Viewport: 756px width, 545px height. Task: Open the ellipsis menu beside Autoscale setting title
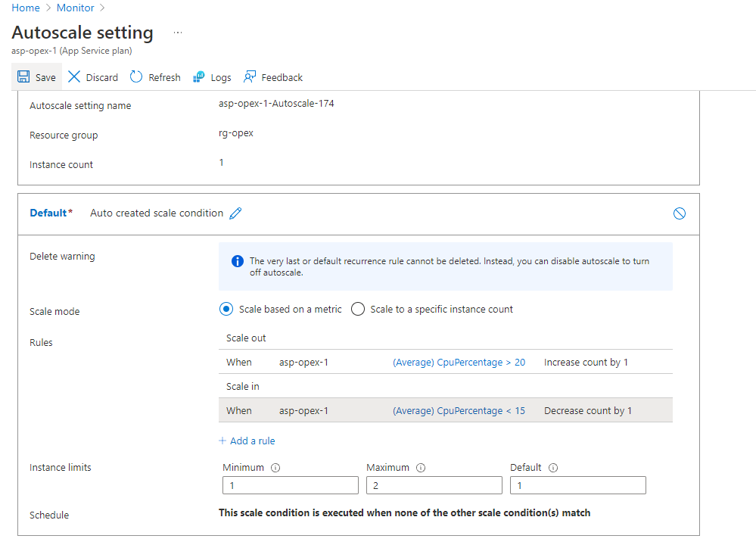[178, 33]
